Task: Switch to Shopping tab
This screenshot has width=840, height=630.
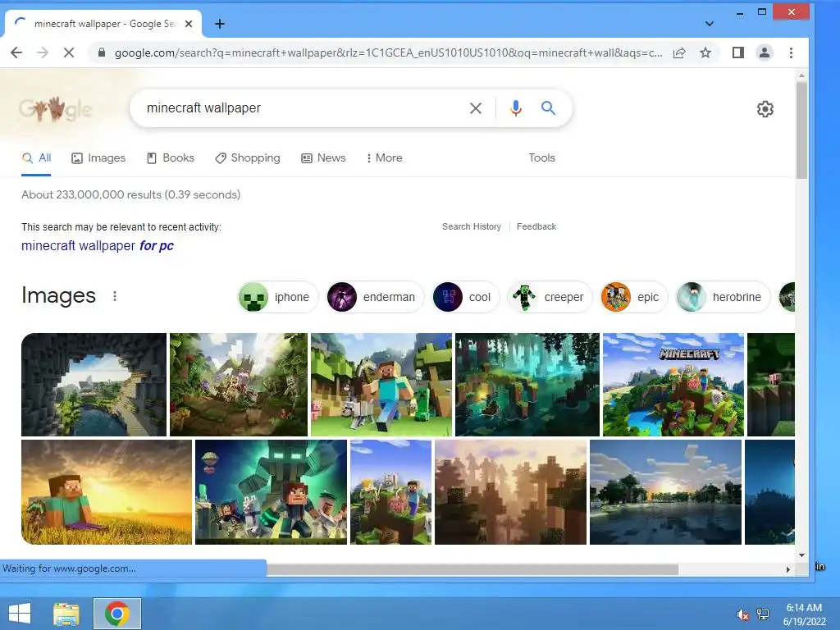Action: coord(248,158)
